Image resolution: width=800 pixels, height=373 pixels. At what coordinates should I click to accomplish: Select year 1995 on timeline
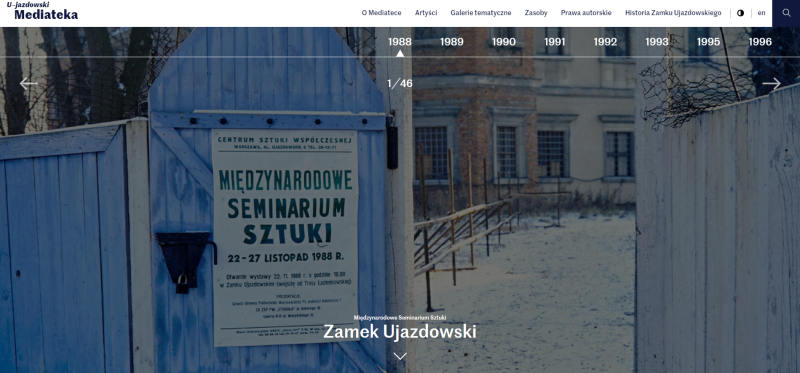pyautogui.click(x=708, y=42)
